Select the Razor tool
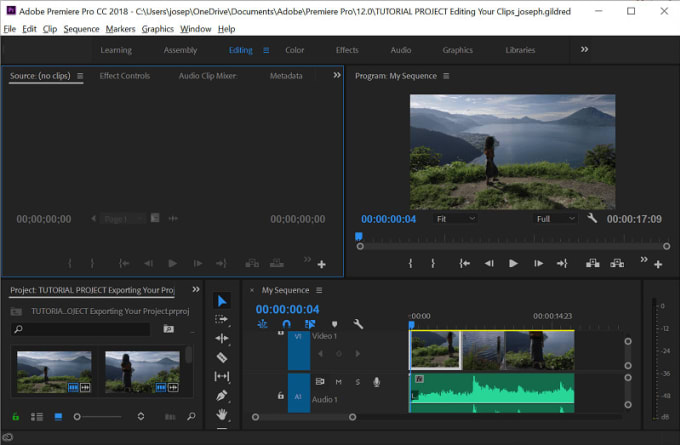Screen dimensions: 680x445 coord(222,357)
